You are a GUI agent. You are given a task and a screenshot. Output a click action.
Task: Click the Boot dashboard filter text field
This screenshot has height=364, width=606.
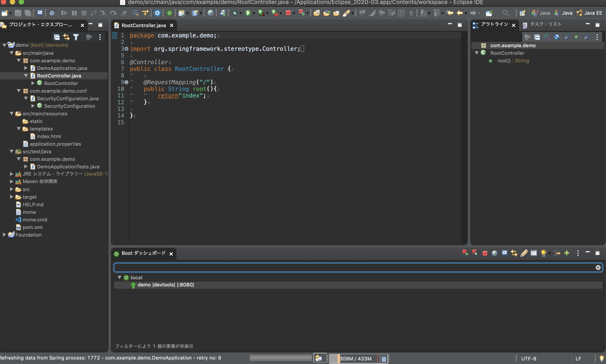[x=353, y=268]
